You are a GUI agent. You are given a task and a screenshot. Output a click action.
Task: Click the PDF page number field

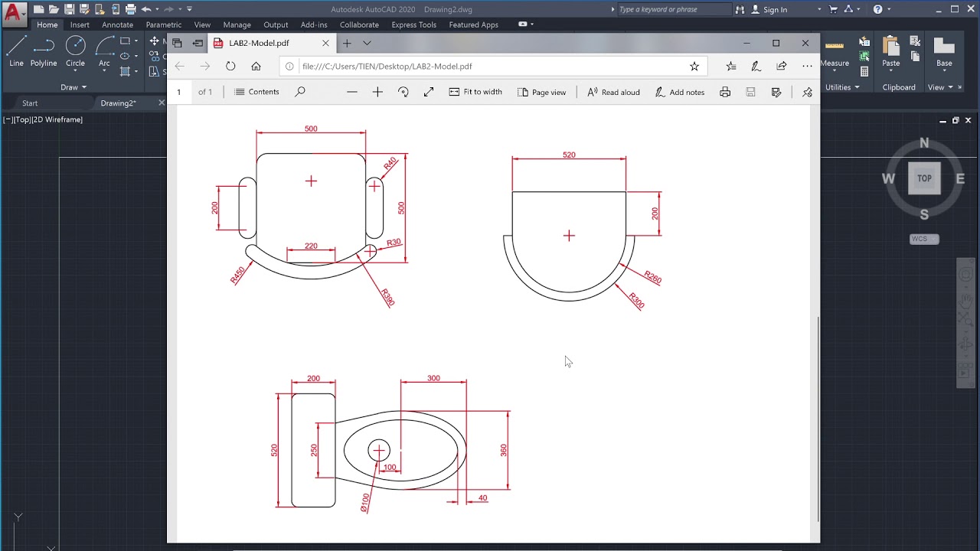point(179,92)
